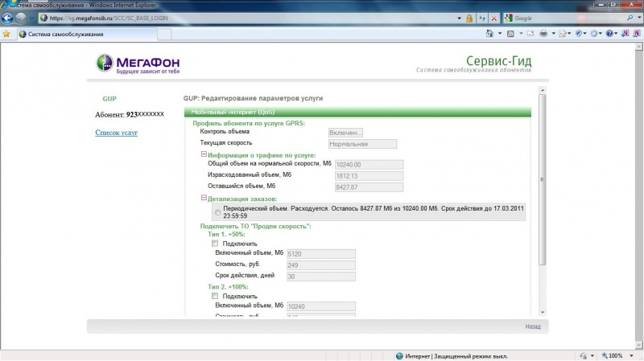Click the Google search provider icon
Image resolution: width=644 pixels, height=361 pixels.
click(509, 18)
